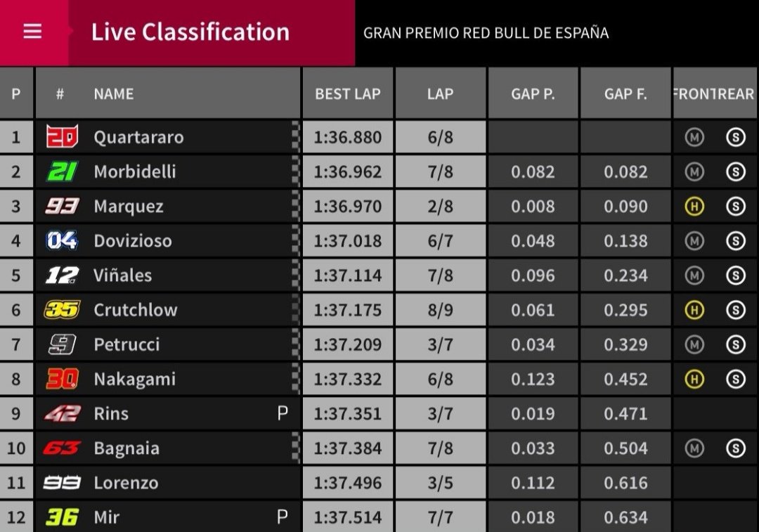This screenshot has height=532, width=759.
Task: Click Rins' pit indicator P
Action: (x=283, y=413)
